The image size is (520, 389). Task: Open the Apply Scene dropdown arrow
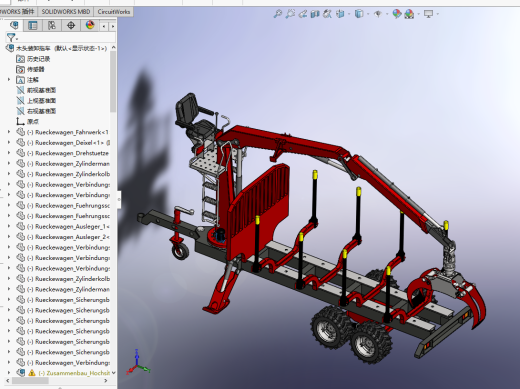coord(418,14)
